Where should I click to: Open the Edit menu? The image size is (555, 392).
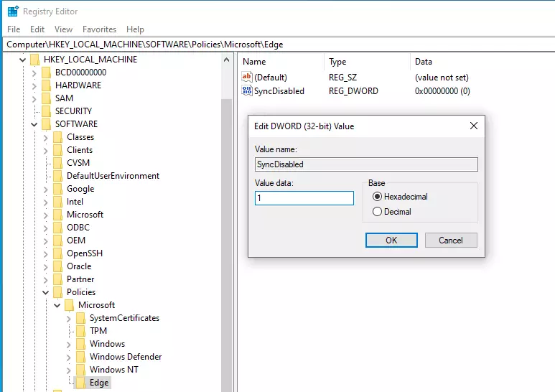coord(37,29)
